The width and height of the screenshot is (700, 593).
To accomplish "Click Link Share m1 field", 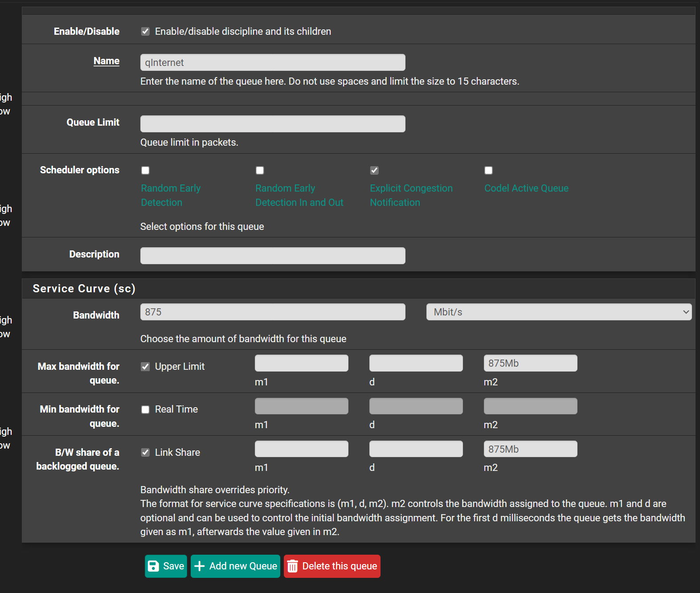I will tap(302, 449).
